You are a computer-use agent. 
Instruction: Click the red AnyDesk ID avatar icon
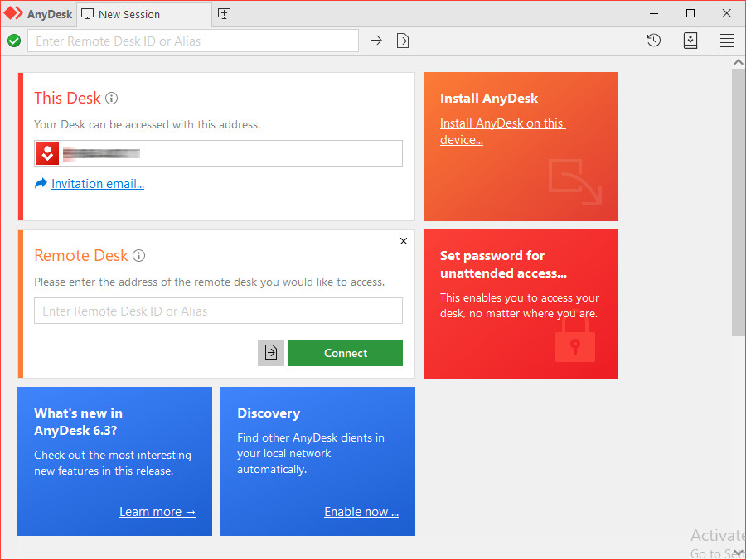(47, 153)
